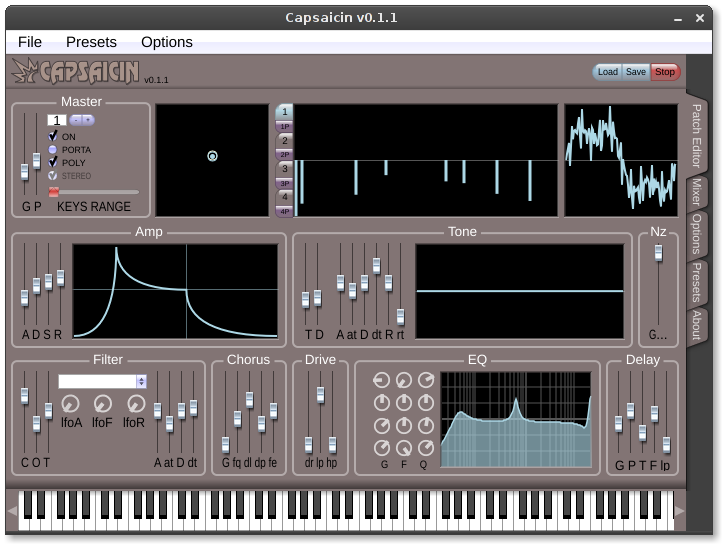This screenshot has height=544, width=722.
Task: Click the top EQ gain knob
Action: 382,380
